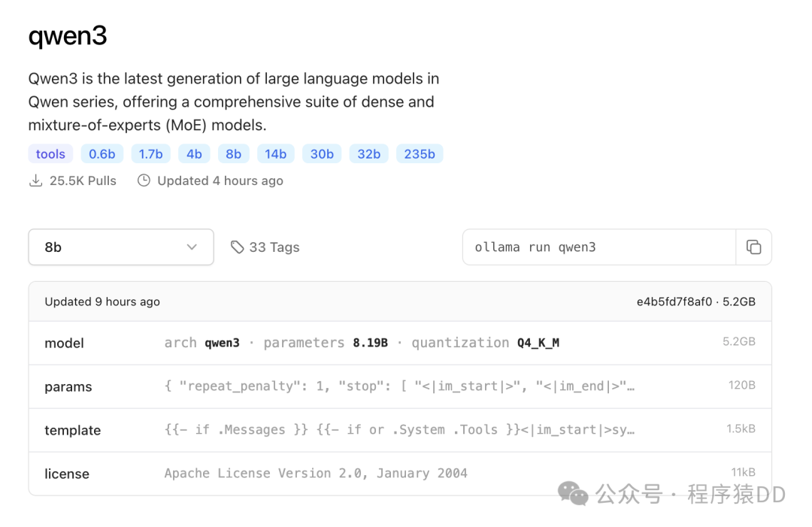Click the Q4_K_M quantization value
Image resolution: width=812 pixels, height=527 pixels.
[x=538, y=343]
